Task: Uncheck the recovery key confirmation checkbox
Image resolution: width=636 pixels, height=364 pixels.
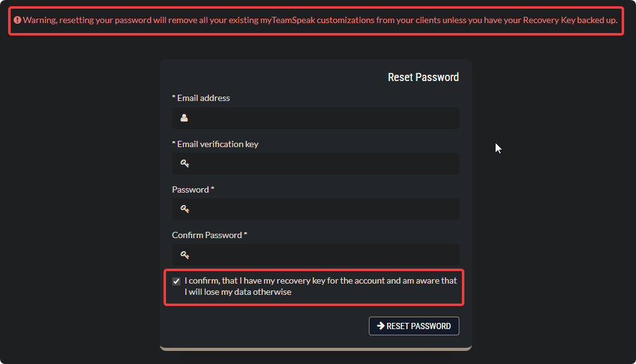Action: 176,281
